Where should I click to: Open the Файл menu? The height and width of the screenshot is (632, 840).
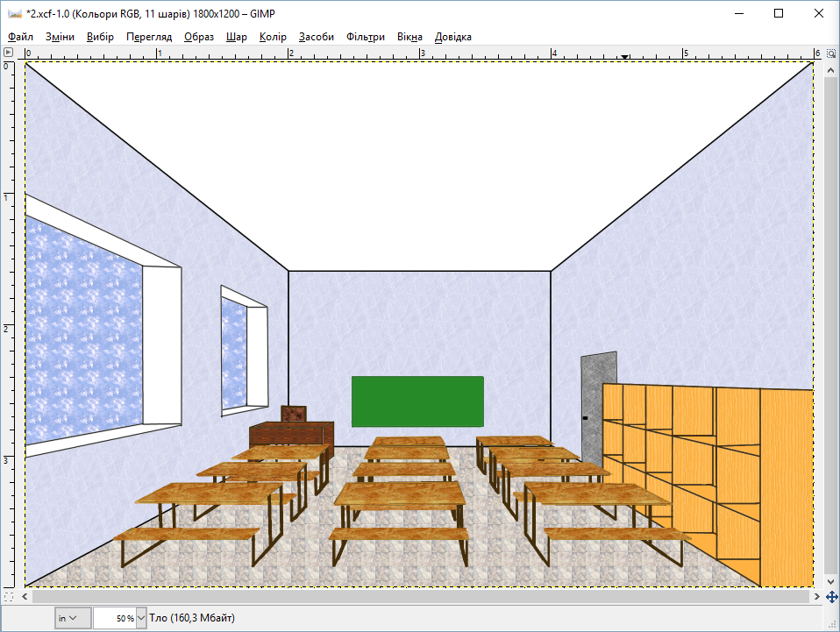coord(20,37)
